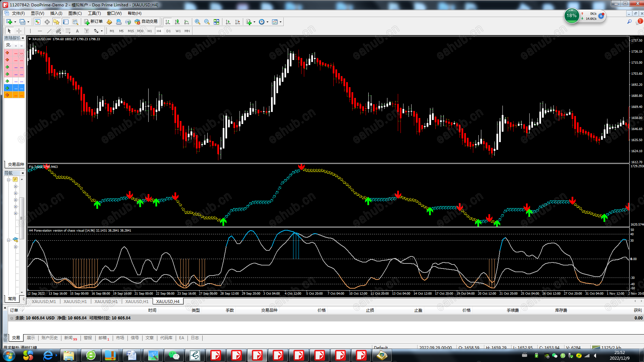Collapse the first navigator tree node
Viewport: 644px width, 362px height.
click(x=9, y=180)
